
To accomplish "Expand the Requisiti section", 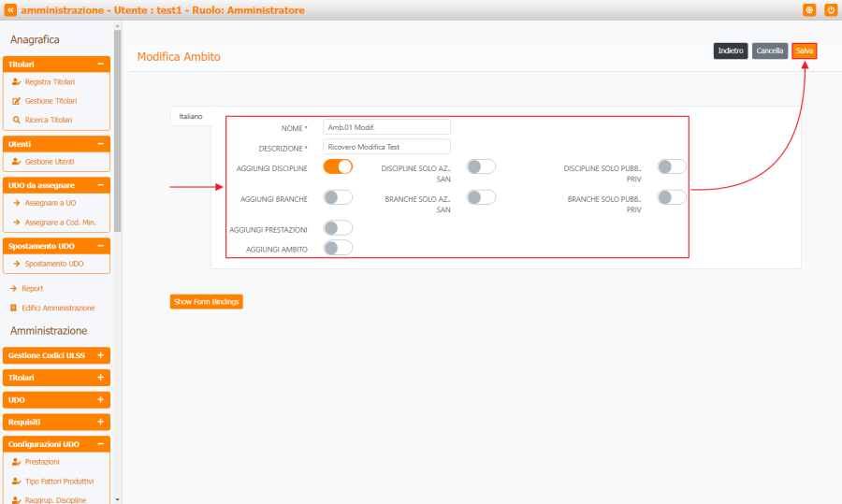I will pyautogui.click(x=100, y=423).
